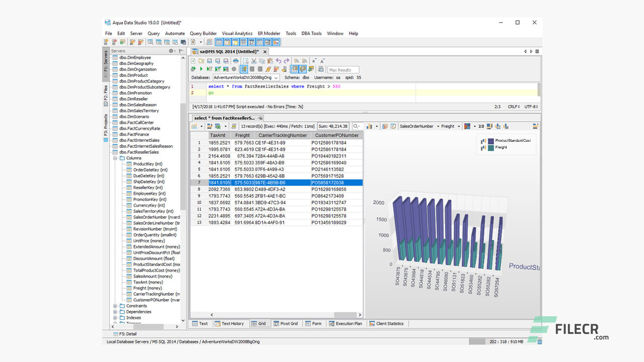Click the results search magnifier icon
This screenshot has height=362, width=644.
[356, 126]
